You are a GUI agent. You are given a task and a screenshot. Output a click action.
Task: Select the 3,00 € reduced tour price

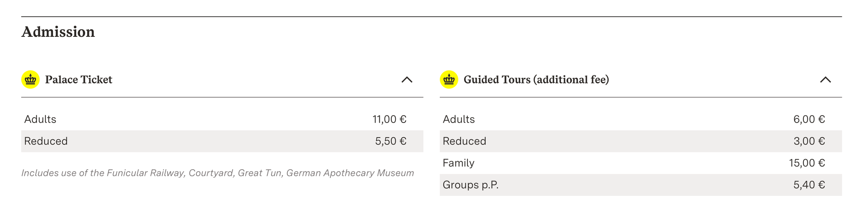809,141
